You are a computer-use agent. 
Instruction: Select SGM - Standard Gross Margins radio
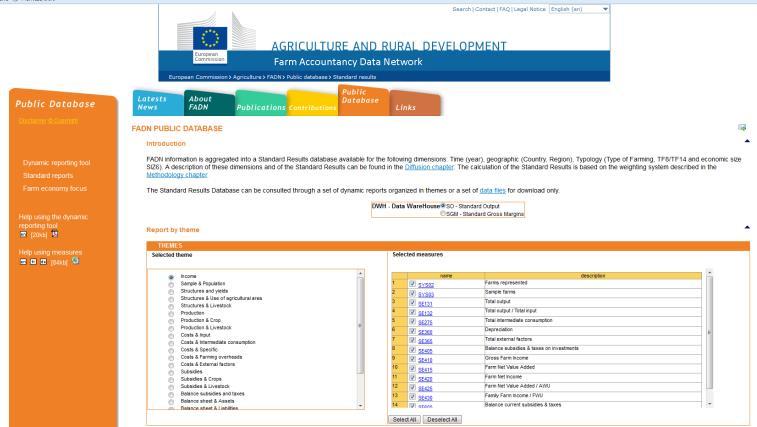point(443,213)
